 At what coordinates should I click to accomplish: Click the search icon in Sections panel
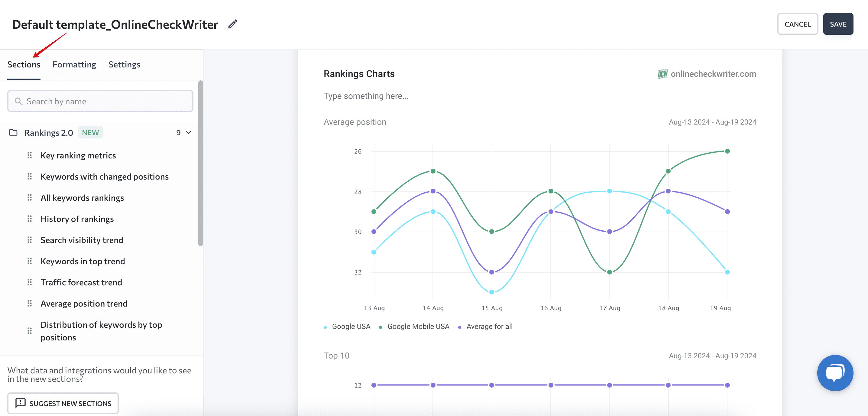19,101
